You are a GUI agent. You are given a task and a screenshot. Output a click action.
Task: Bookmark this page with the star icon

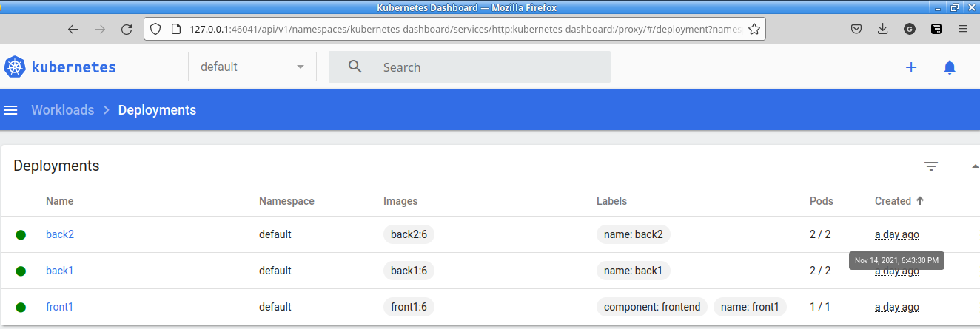[754, 30]
